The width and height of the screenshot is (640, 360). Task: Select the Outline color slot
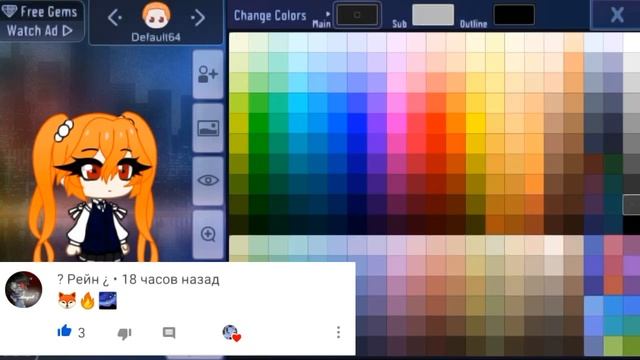point(514,15)
